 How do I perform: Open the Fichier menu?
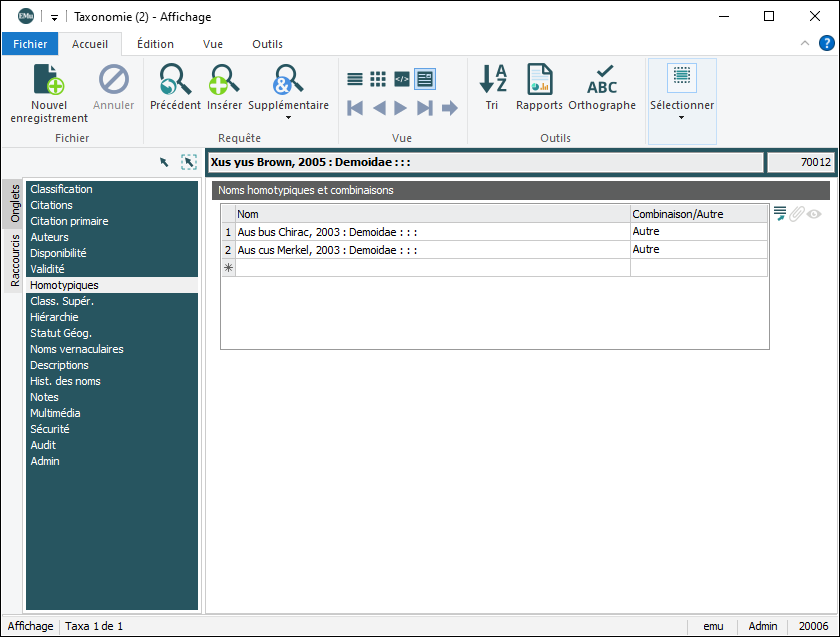coord(30,44)
